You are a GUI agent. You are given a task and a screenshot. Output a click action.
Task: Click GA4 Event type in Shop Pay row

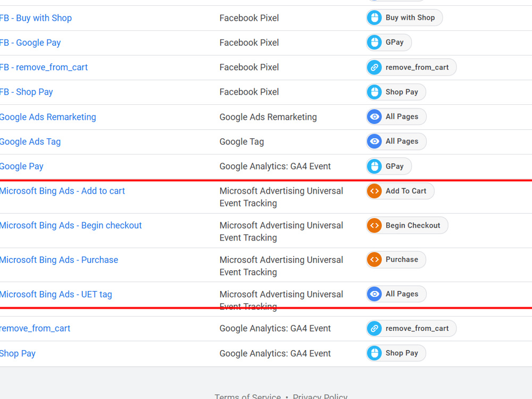pyautogui.click(x=275, y=354)
